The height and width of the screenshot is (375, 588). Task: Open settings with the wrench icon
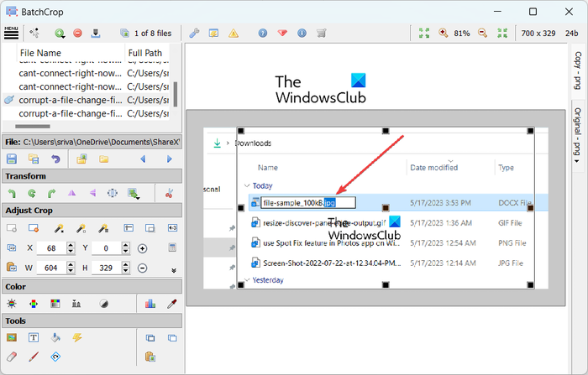click(x=194, y=34)
